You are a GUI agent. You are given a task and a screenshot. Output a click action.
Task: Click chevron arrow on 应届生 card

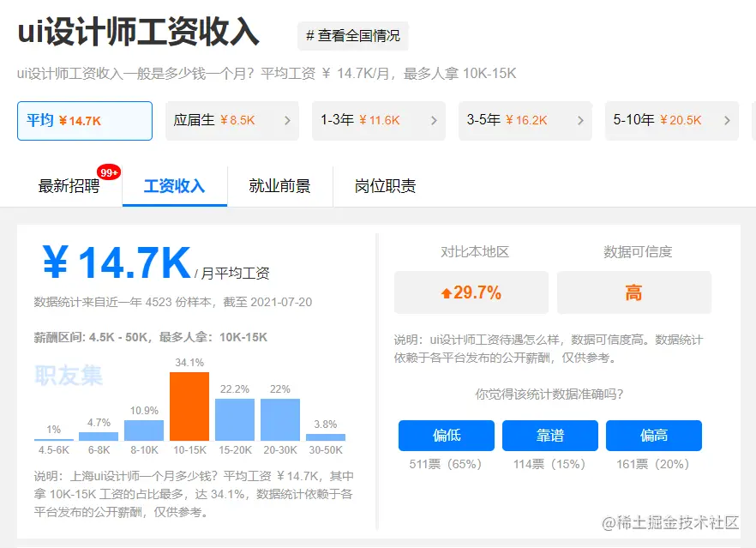tap(287, 121)
